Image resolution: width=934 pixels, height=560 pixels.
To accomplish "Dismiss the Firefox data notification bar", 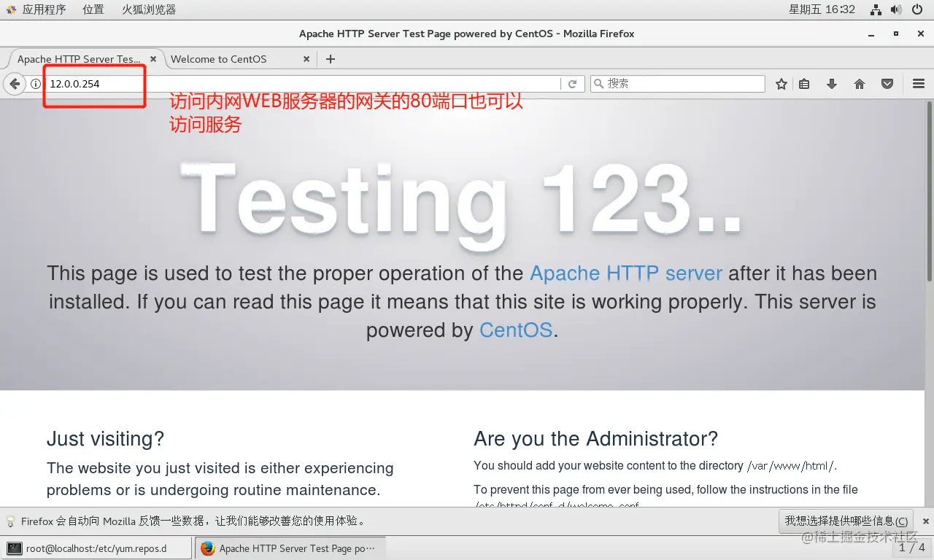I will tap(925, 521).
